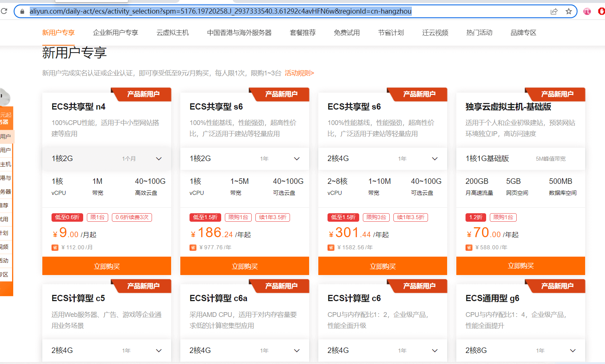Select the 套餐推荐 tab
Image resolution: width=605 pixels, height=364 pixels.
coord(302,33)
